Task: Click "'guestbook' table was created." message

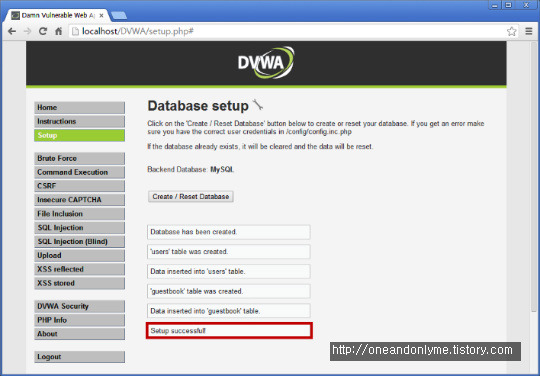Action: [x=229, y=291]
